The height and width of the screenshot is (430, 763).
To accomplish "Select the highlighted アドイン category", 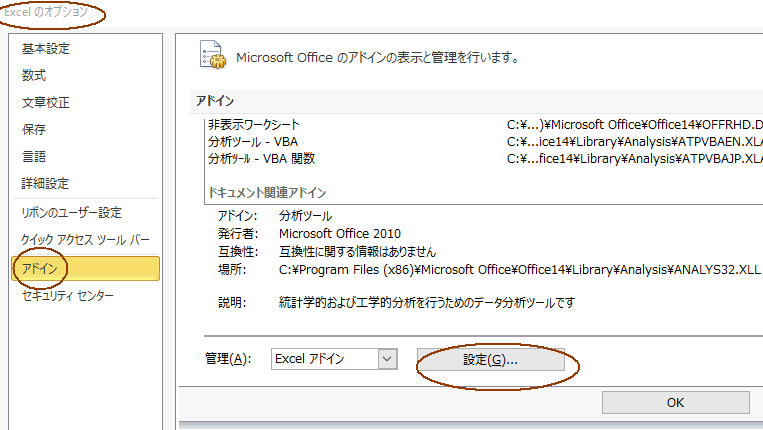I will (x=86, y=269).
